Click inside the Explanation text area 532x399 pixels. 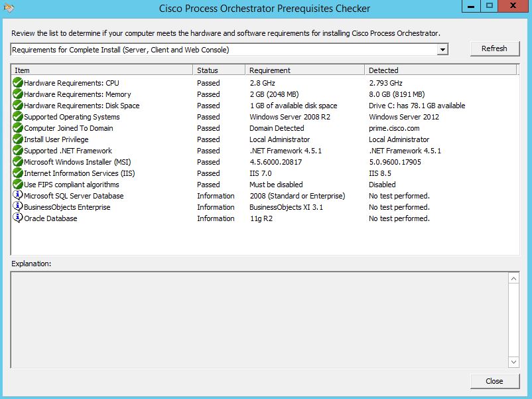tap(259, 319)
